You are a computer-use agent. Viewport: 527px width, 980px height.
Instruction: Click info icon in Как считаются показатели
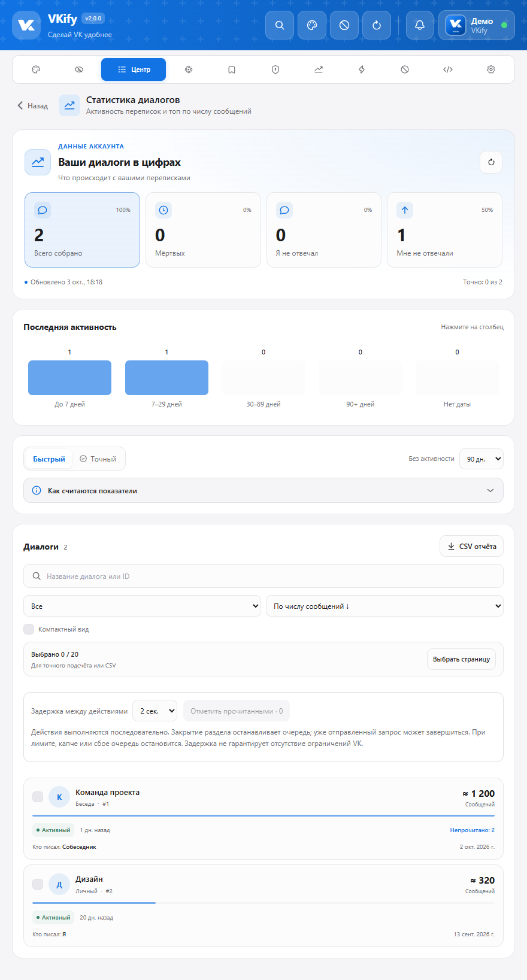click(37, 490)
